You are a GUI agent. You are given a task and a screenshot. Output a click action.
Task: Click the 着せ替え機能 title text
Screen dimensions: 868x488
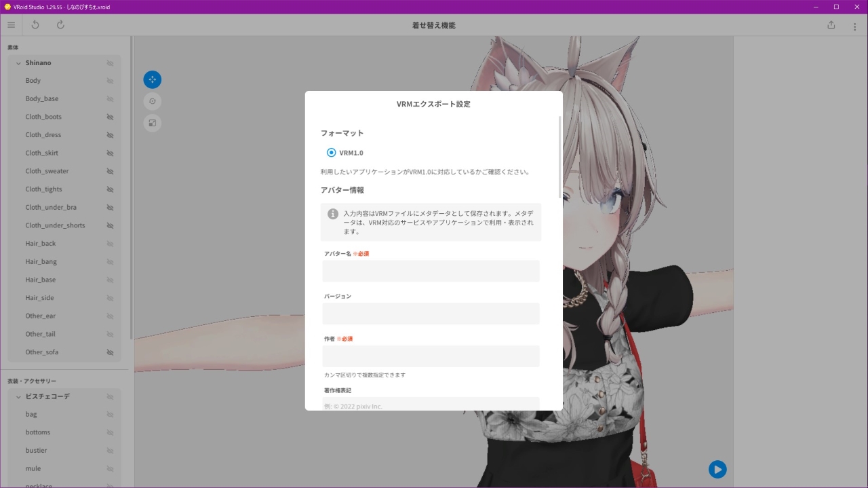pyautogui.click(x=434, y=25)
